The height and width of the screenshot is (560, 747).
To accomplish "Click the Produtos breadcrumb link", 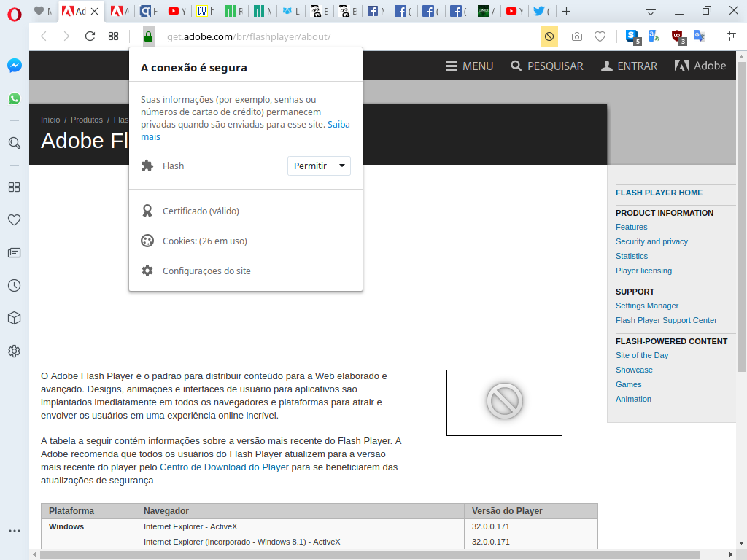I will tap(87, 120).
